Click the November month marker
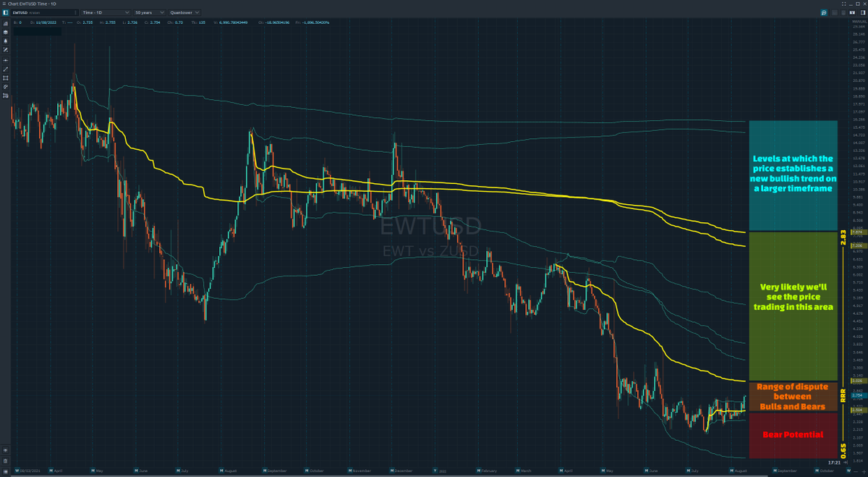 [350, 471]
